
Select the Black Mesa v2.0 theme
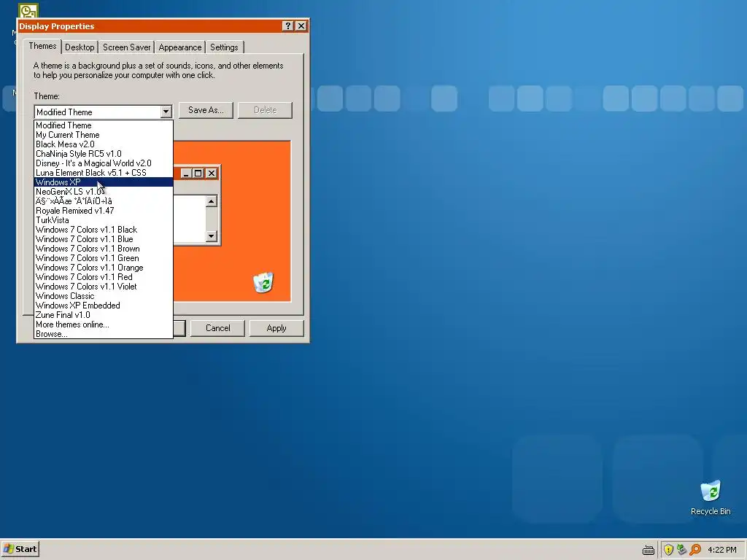pos(104,144)
